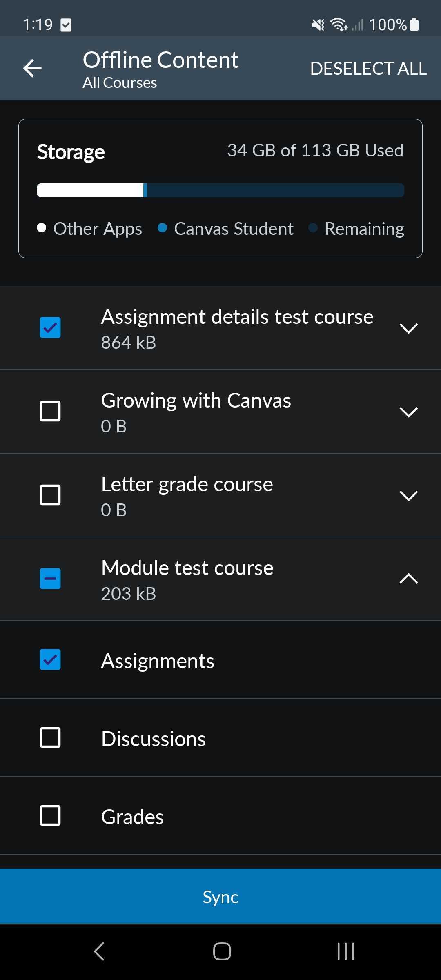
Task: Check the Discussions checkbox
Action: 50,737
